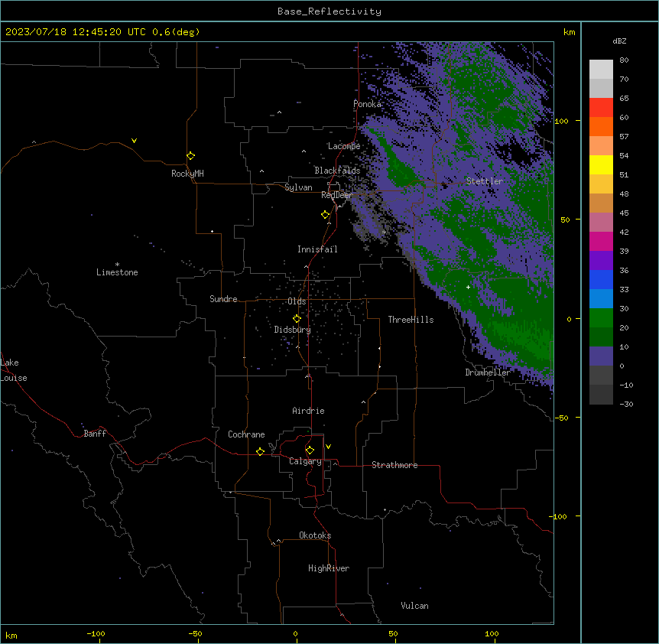Screen dimensions: 659x644
Task: Click the Lacombe label
Action: tap(344, 146)
